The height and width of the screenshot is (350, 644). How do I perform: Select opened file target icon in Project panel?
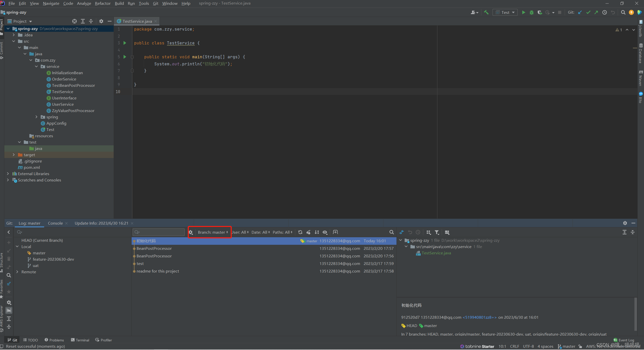click(74, 21)
